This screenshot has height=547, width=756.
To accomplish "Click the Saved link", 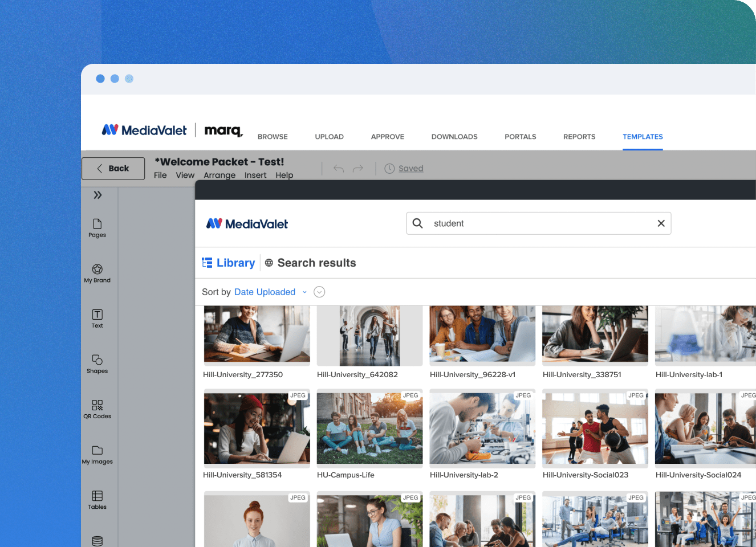I will 411,169.
